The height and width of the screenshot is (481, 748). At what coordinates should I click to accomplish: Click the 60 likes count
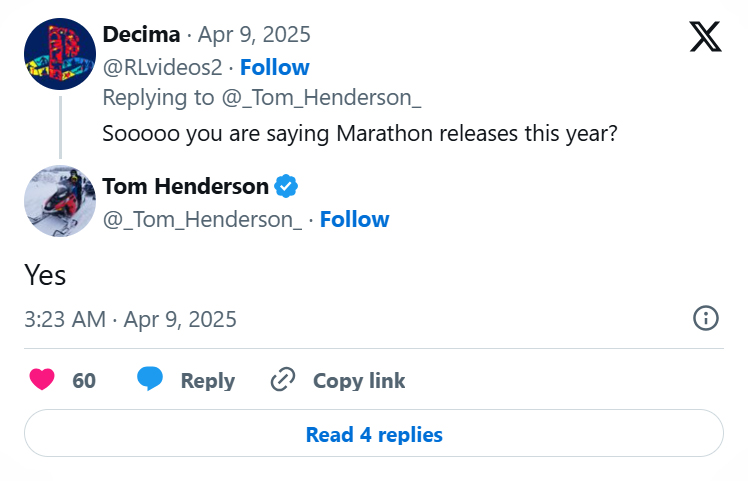(84, 381)
